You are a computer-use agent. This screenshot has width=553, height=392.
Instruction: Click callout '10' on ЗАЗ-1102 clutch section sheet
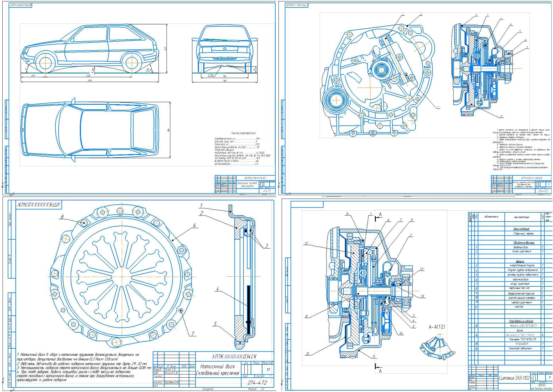pos(307,354)
